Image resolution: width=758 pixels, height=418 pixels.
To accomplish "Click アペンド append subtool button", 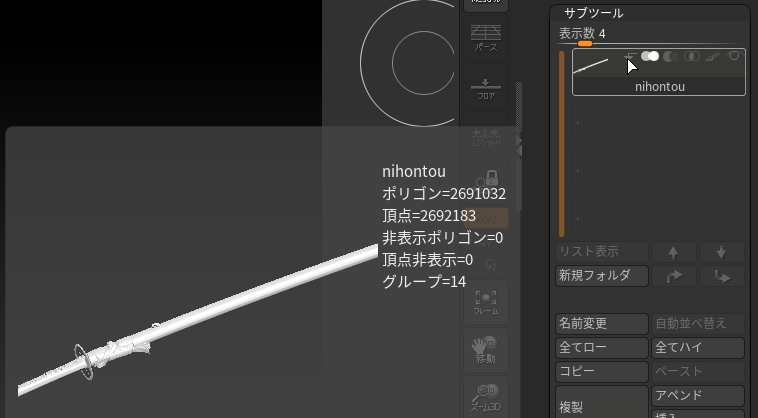I will pos(698,395).
